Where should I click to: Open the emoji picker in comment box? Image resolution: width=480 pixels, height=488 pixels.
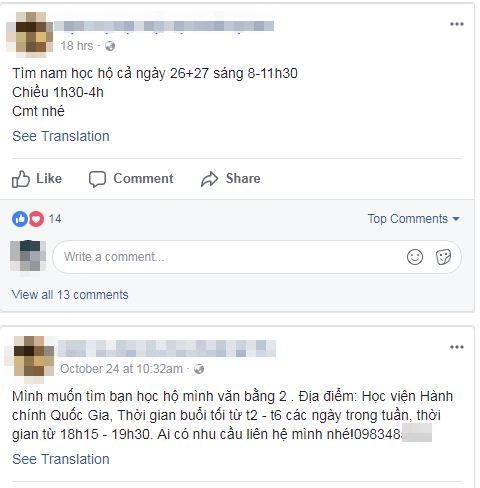click(415, 257)
